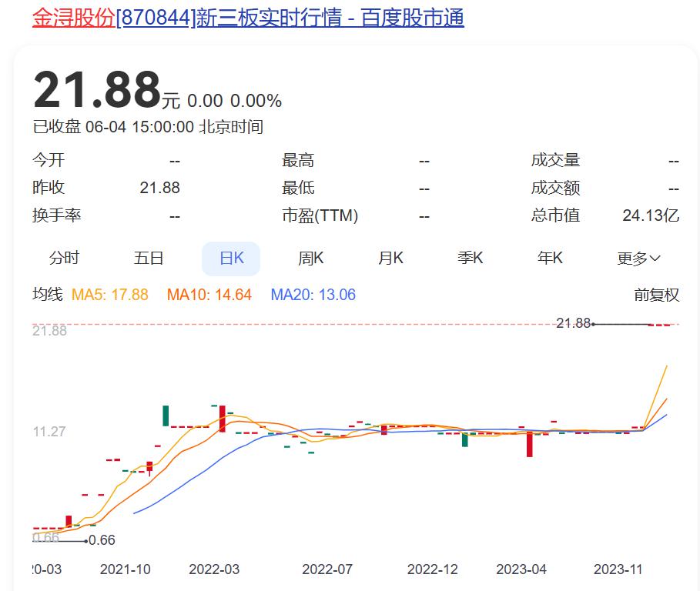Select the 周K chart tab
The width and height of the screenshot is (700, 591).
(310, 259)
